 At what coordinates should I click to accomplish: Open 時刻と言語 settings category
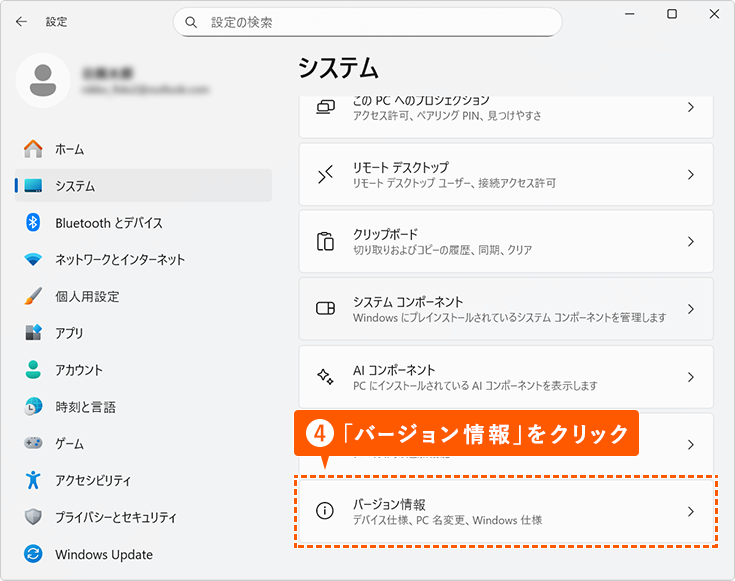click(85, 407)
